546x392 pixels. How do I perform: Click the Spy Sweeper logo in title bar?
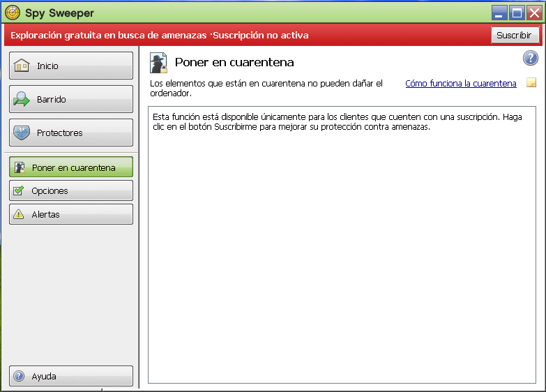[x=13, y=13]
